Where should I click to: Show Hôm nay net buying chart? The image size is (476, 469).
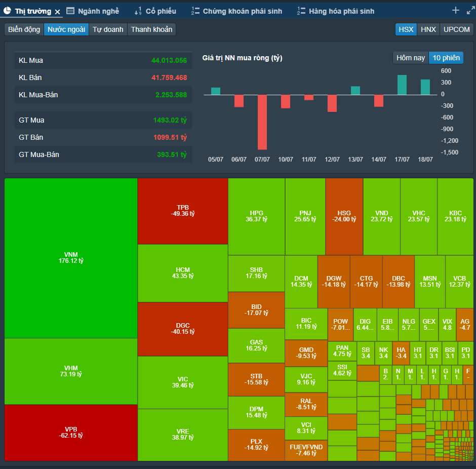[411, 58]
